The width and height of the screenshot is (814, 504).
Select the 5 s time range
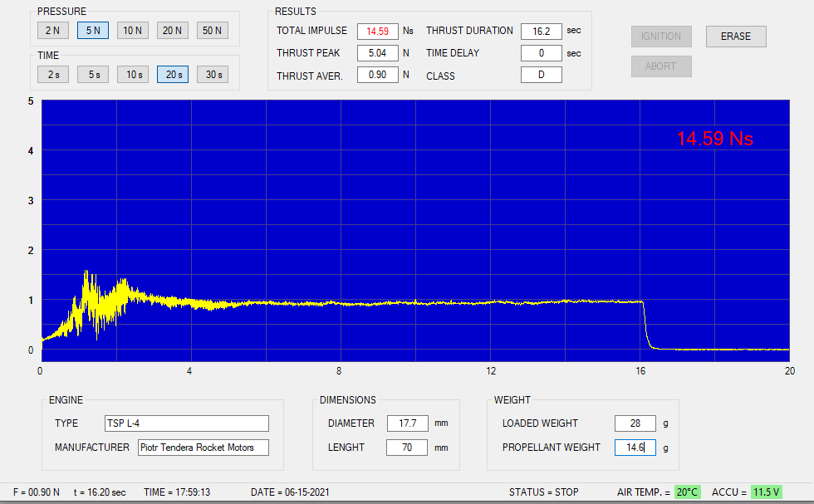93,75
